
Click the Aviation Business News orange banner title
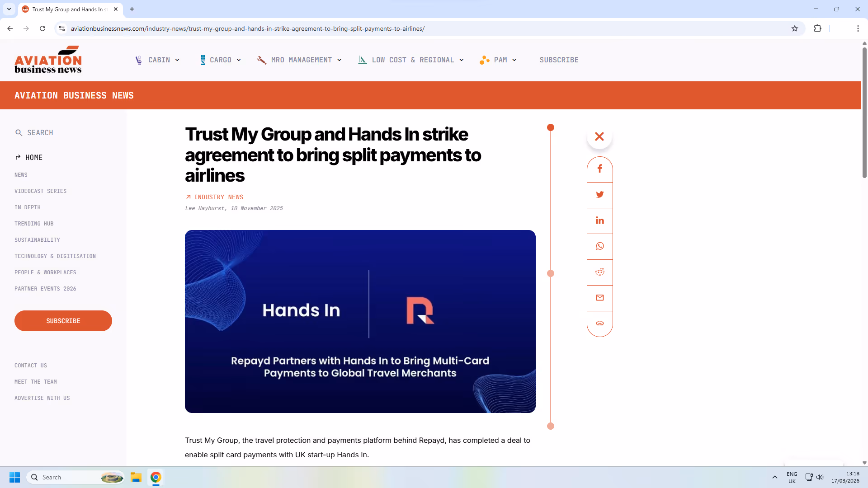[x=74, y=95]
